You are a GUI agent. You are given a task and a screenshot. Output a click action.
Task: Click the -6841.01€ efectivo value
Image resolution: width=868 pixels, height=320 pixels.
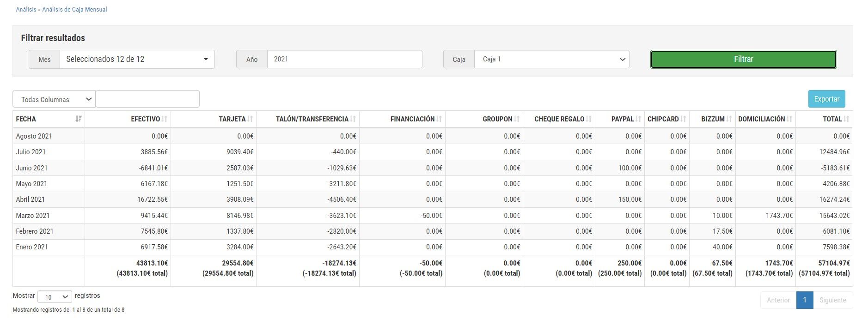153,168
